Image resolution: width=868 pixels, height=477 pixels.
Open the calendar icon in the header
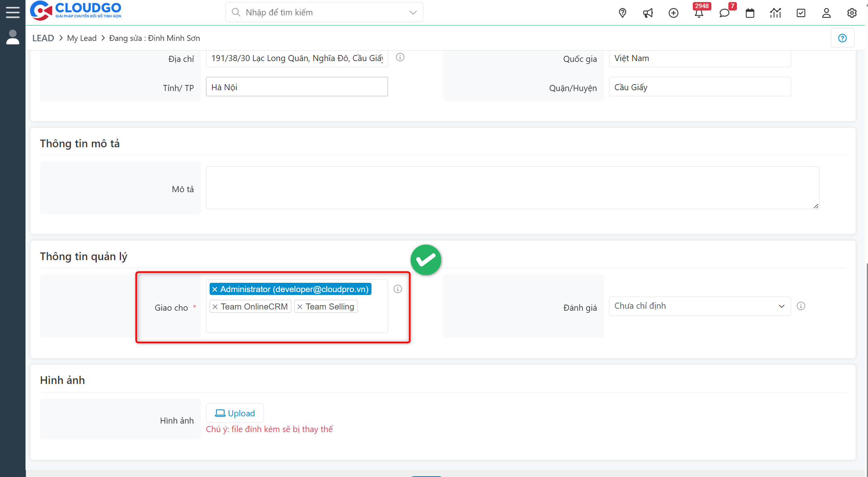pyautogui.click(x=750, y=13)
